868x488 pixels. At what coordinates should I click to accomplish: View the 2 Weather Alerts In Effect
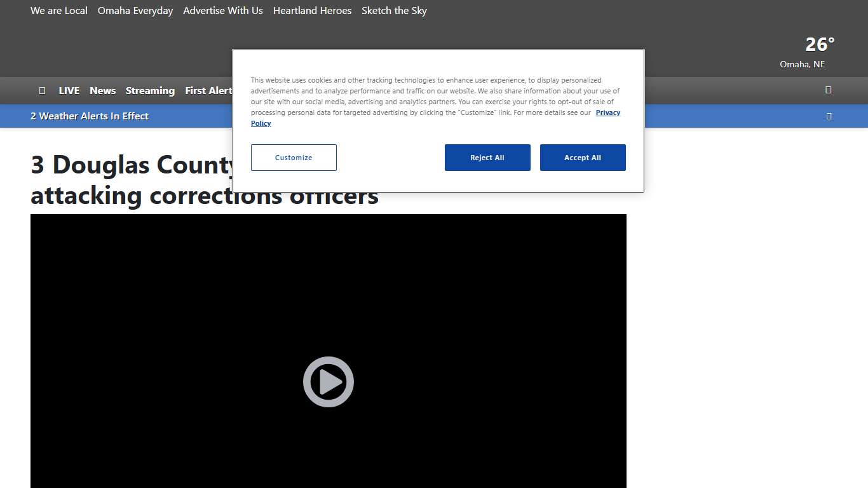pyautogui.click(x=90, y=116)
